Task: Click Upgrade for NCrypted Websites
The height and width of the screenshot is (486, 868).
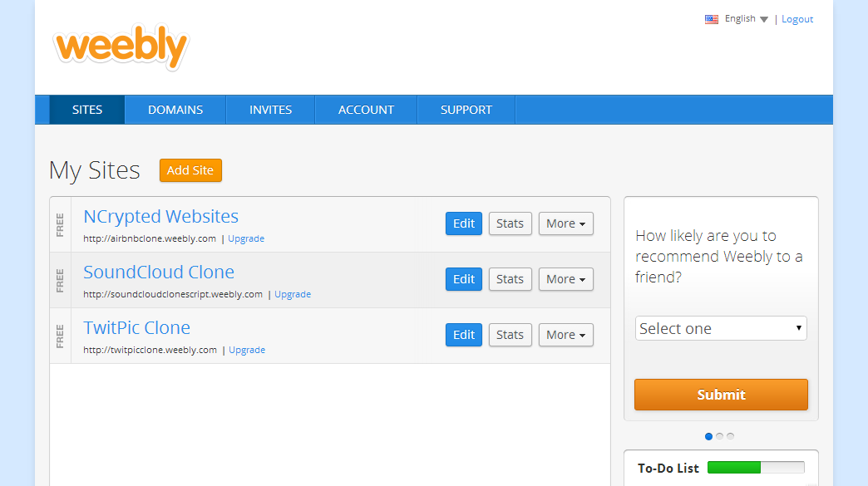Action: (246, 239)
